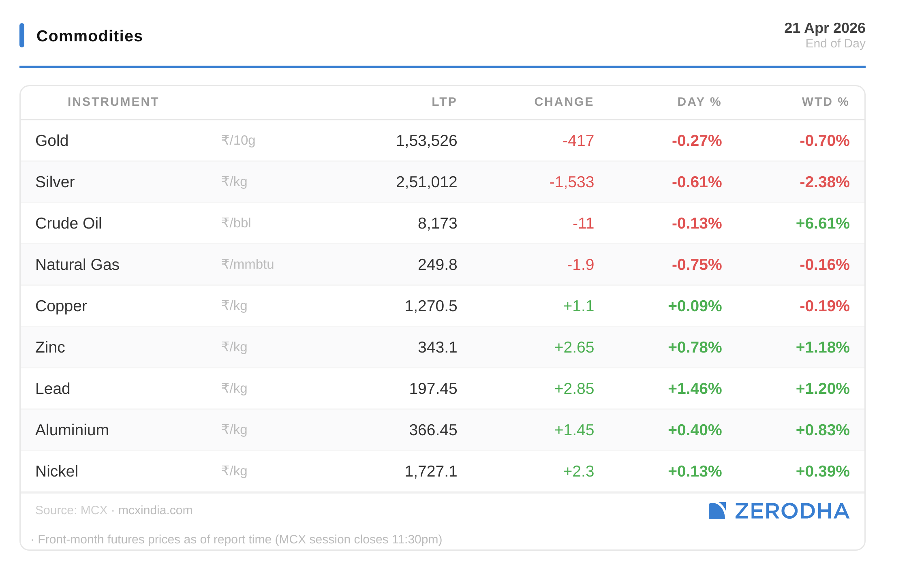The height and width of the screenshot is (575, 924).
Task: Click Copper's last traded price 1,270.5
Action: point(430,306)
